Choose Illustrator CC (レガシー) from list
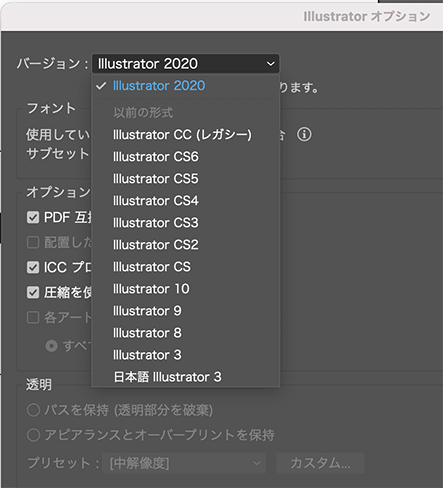 tap(186, 135)
